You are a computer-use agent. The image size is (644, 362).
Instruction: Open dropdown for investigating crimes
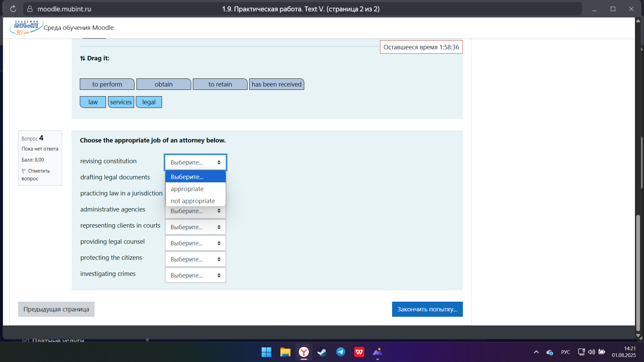[195, 276]
